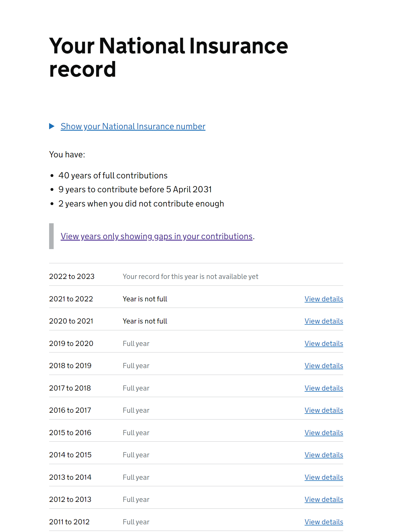Show details for 2011 to 2012

coord(324,522)
